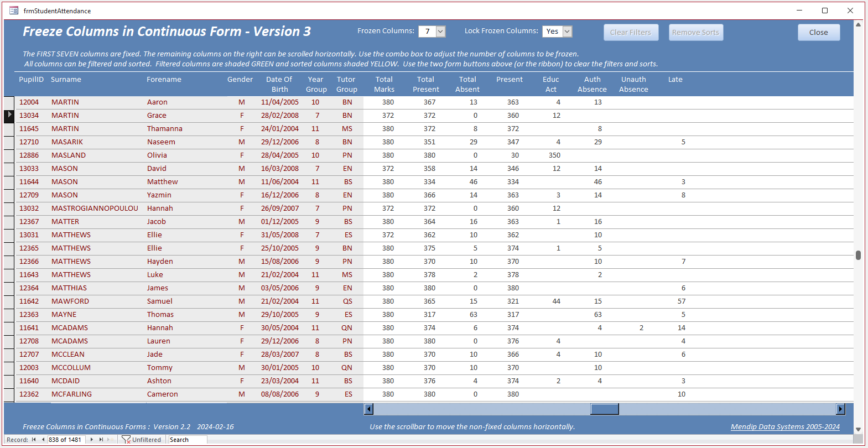Click the PupilID column header
Viewport: 868px width, 448px height.
pyautogui.click(x=31, y=80)
